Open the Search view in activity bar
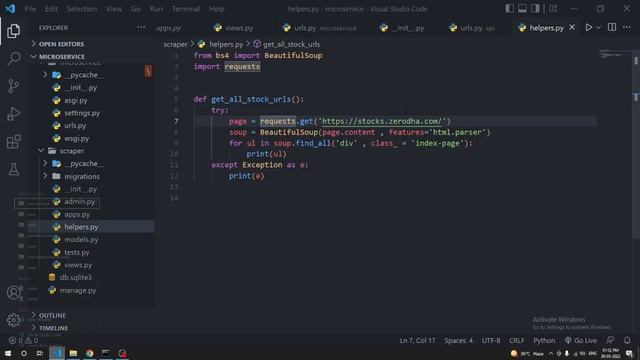Viewport: 640px width, 360px height. coord(13,58)
